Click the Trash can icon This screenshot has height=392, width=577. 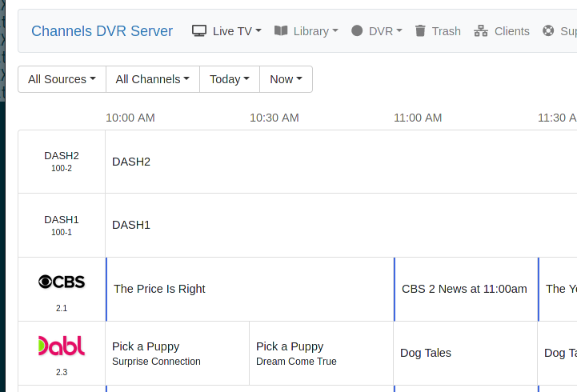(420, 31)
